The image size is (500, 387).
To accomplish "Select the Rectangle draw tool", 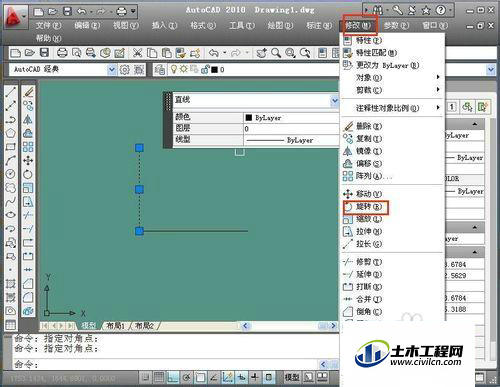I will click(11, 147).
